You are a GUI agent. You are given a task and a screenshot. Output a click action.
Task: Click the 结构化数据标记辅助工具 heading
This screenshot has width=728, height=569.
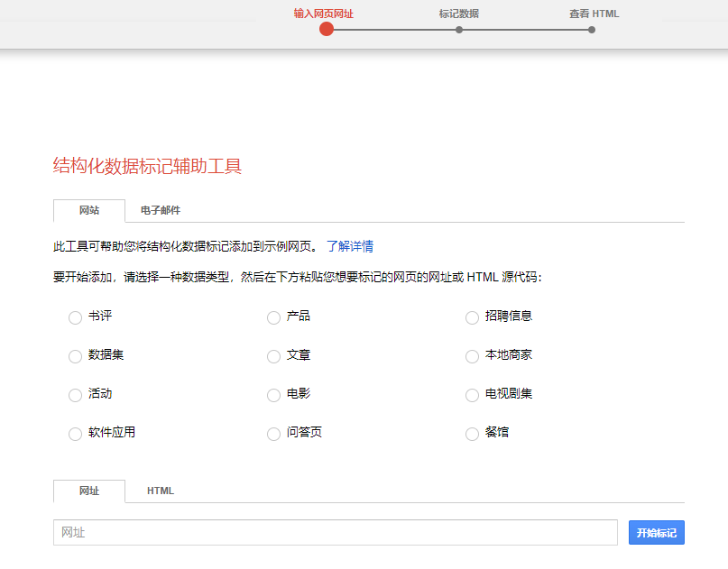[147, 166]
